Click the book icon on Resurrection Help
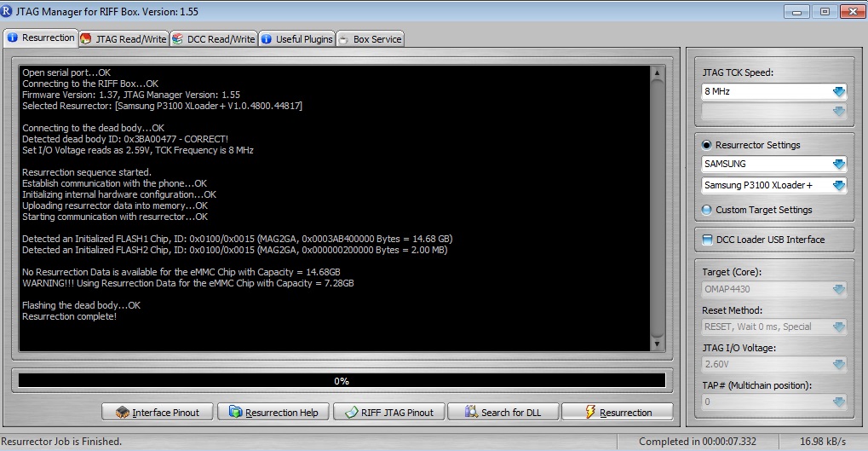Image resolution: width=868 pixels, height=451 pixels. tap(235, 412)
